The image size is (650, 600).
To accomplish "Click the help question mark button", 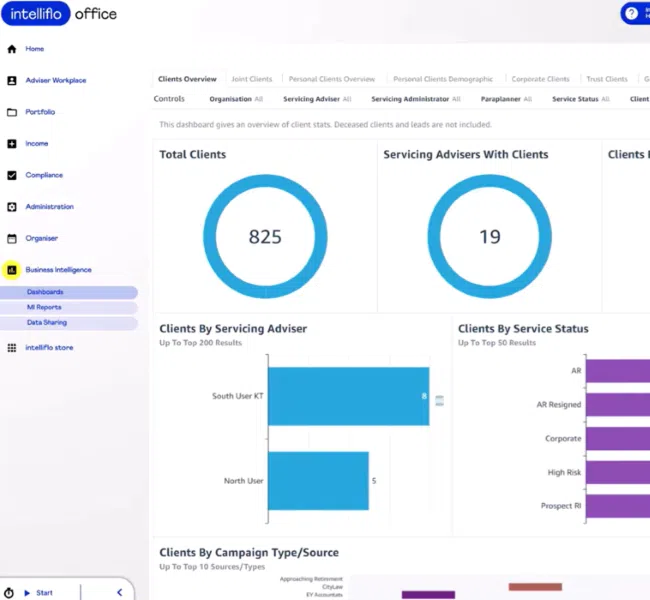I will (631, 13).
